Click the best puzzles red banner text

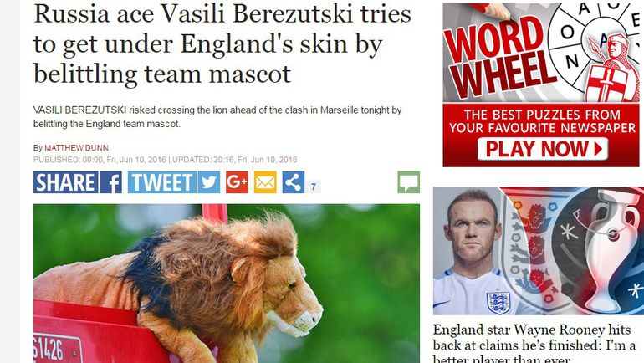pos(542,121)
